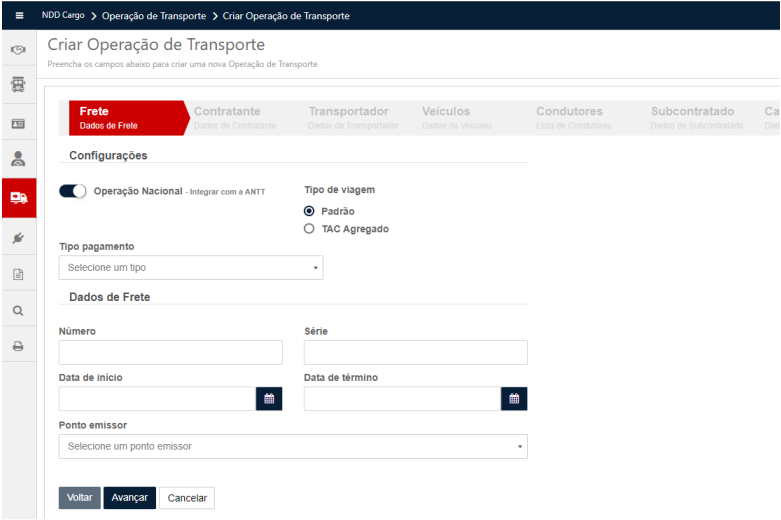Click the bus icon in sidebar
Viewport: 781px width, 520px height.
18,84
